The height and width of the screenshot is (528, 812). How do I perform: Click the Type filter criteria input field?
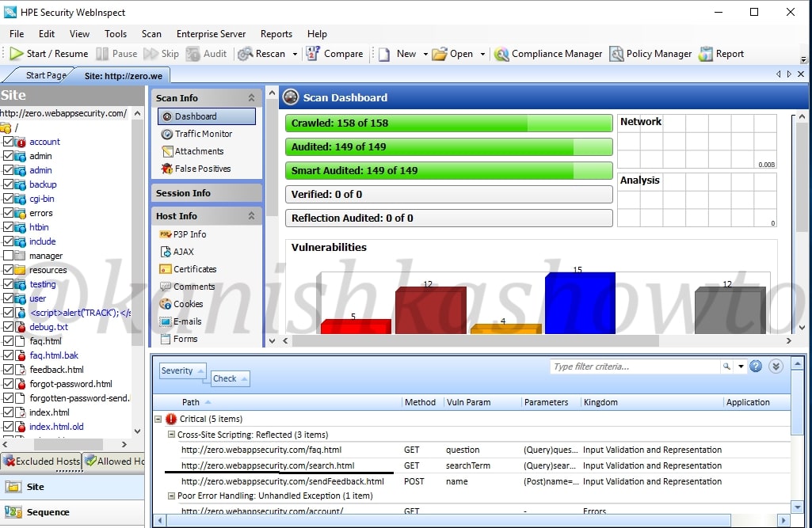tap(635, 367)
